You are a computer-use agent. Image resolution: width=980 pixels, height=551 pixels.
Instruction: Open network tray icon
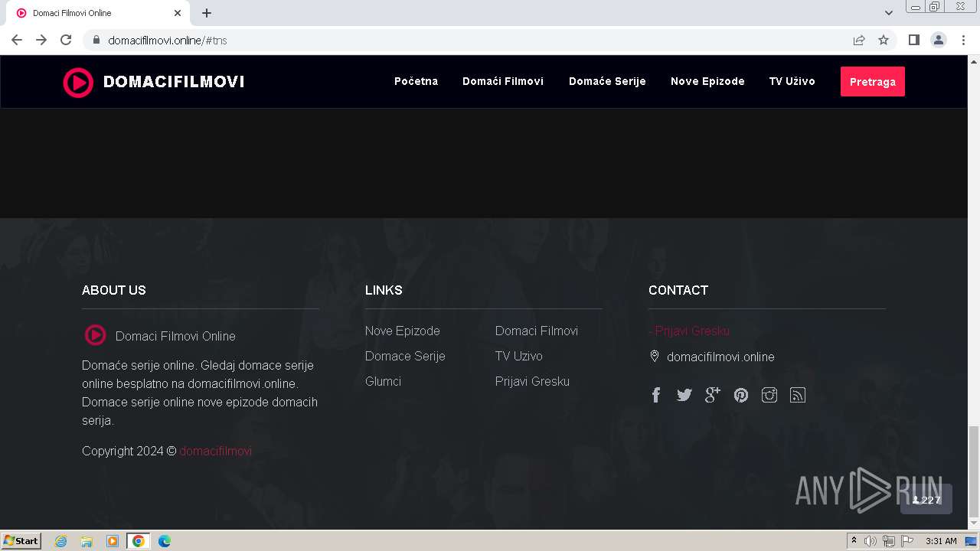pos(889,541)
